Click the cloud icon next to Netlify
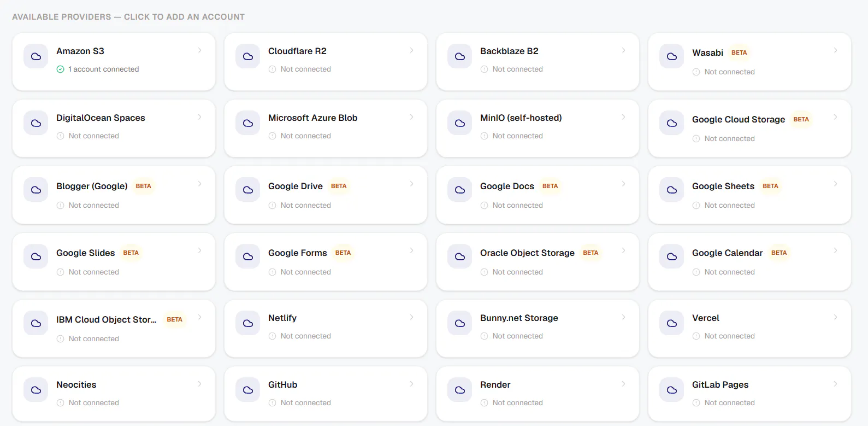The width and height of the screenshot is (868, 426). coord(248,323)
